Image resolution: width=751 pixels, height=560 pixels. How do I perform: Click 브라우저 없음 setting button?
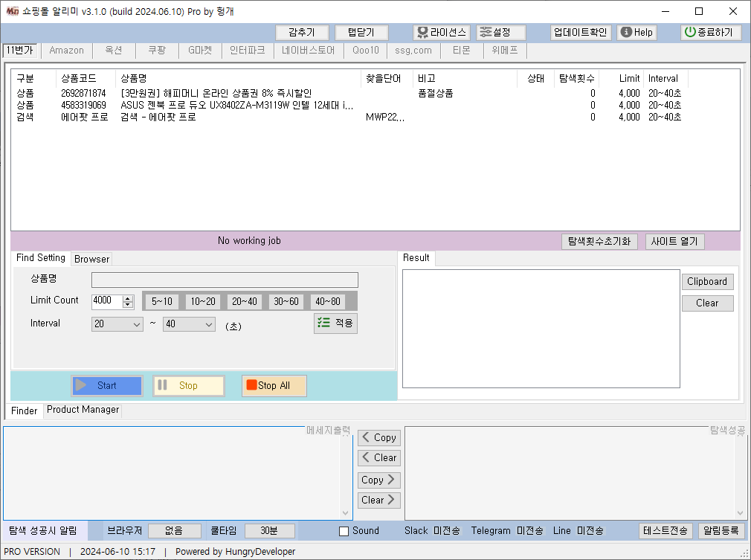click(174, 531)
